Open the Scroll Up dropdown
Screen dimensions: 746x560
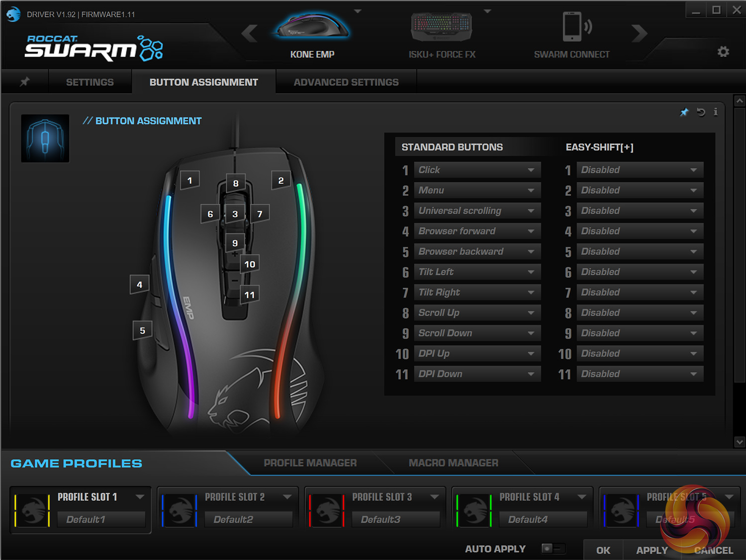click(x=477, y=313)
